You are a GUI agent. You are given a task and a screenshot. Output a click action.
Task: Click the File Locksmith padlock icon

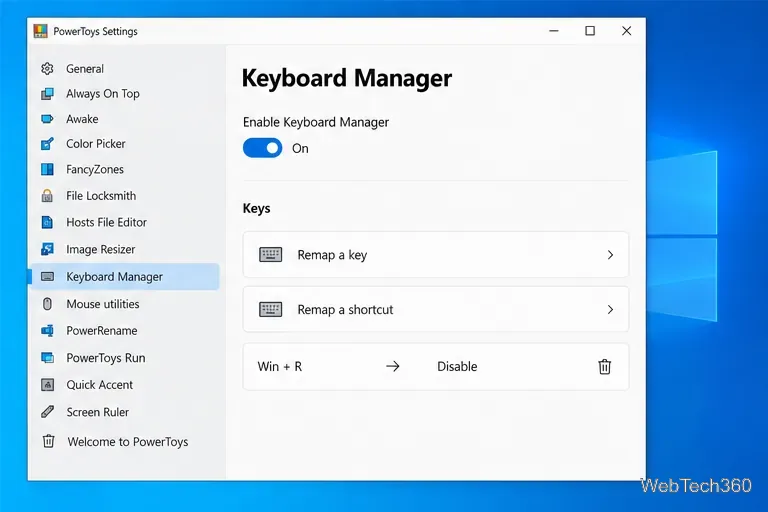coord(47,195)
